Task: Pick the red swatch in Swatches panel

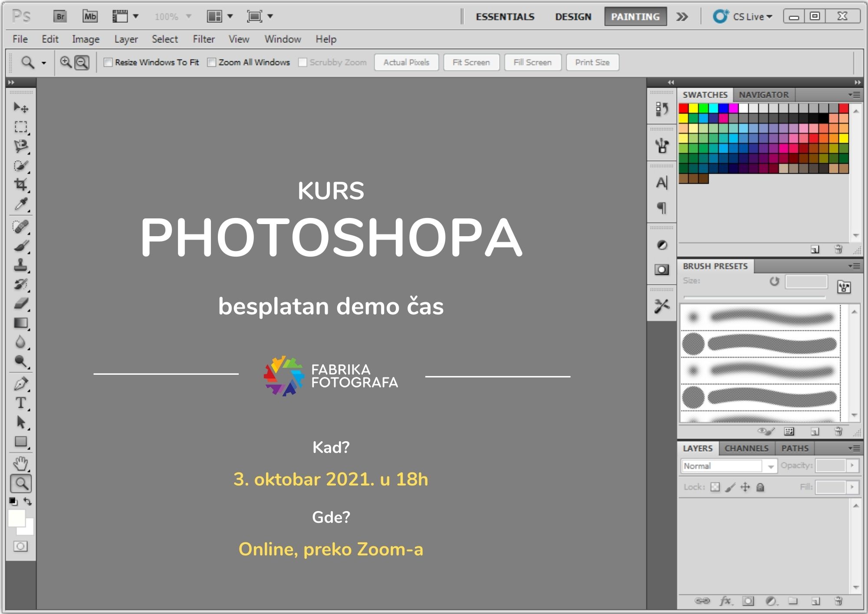Action: [684, 108]
